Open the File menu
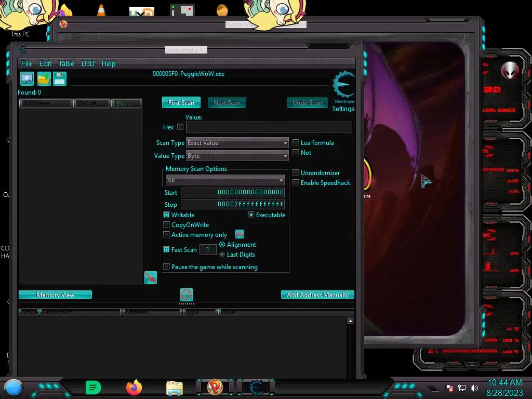The height and width of the screenshot is (399, 532). coord(26,63)
